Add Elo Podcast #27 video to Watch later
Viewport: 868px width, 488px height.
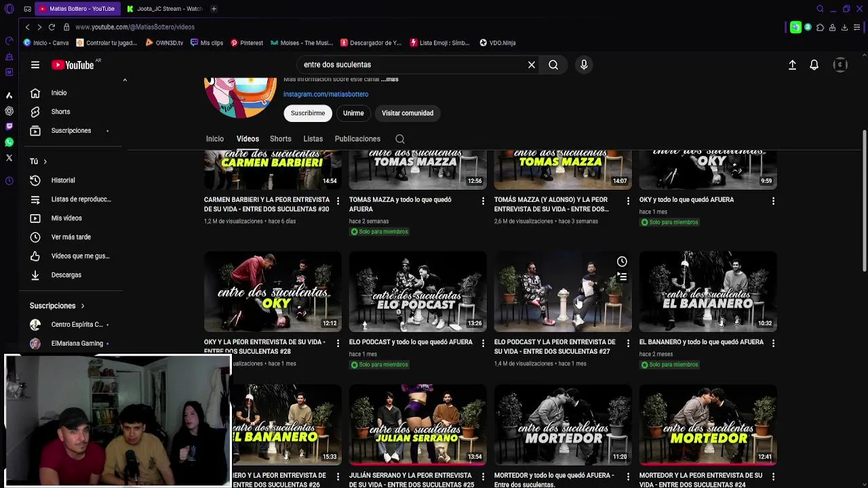click(622, 262)
